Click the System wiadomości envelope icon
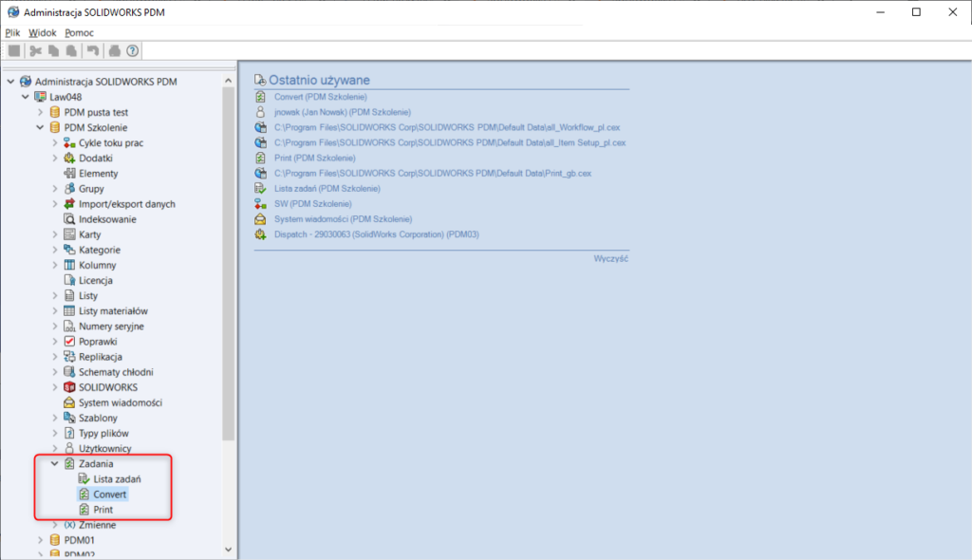Image resolution: width=972 pixels, height=560 pixels. point(69,402)
